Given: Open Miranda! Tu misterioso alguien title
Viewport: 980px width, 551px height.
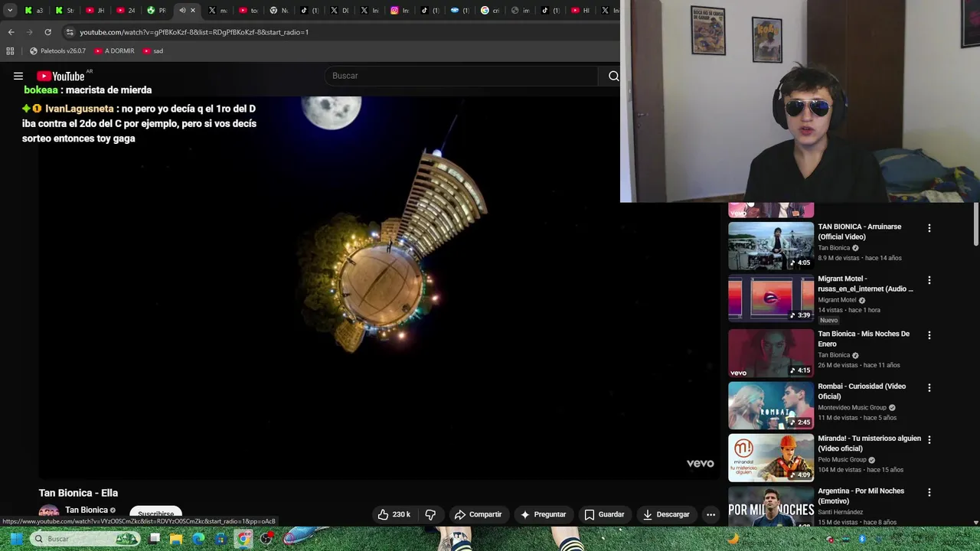Looking at the screenshot, I should coord(869,443).
